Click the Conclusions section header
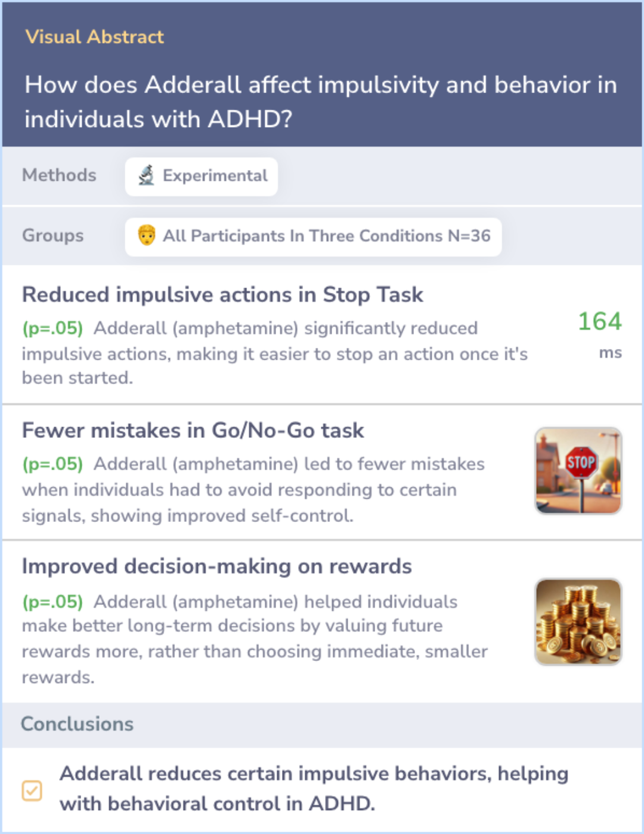The width and height of the screenshot is (644, 834). click(x=78, y=724)
